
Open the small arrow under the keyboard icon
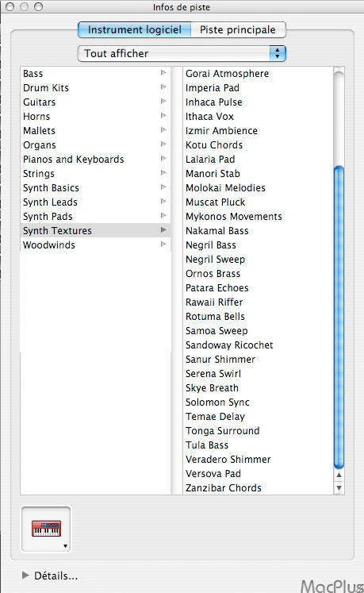pos(65,546)
